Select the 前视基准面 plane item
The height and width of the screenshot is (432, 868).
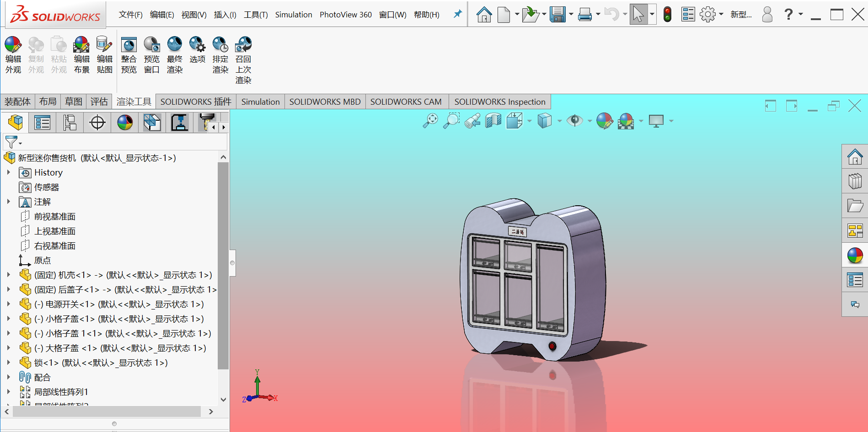pos(54,216)
